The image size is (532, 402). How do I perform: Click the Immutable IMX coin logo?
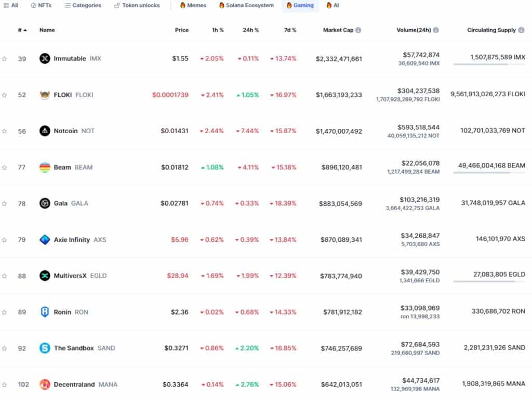click(x=45, y=58)
